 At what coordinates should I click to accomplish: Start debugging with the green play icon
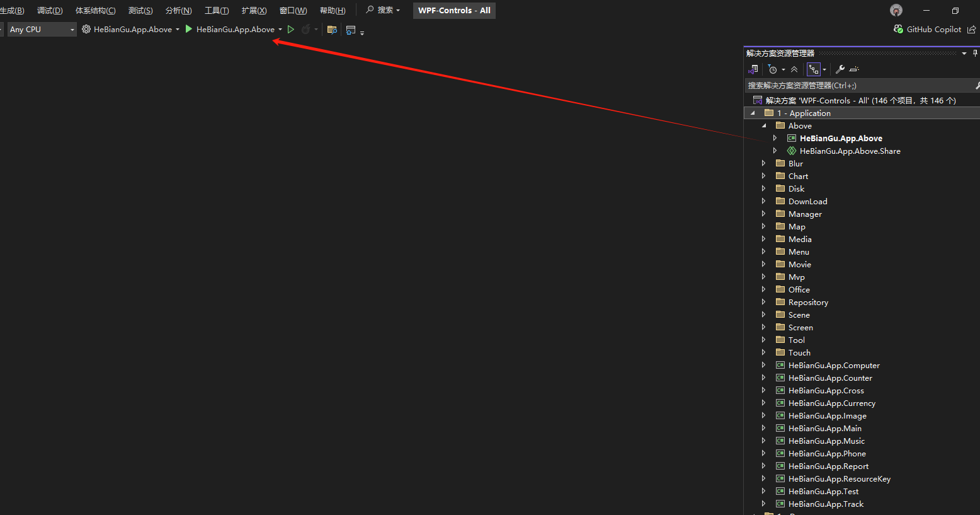(188, 29)
